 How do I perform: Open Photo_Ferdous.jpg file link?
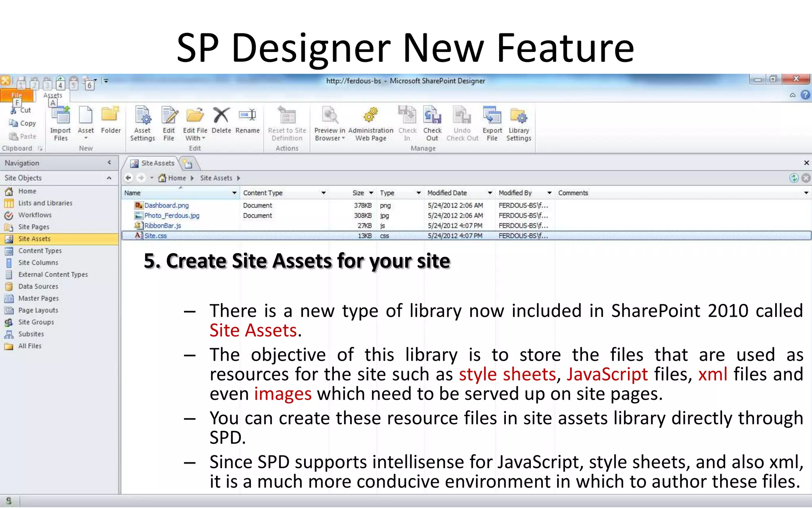click(172, 216)
